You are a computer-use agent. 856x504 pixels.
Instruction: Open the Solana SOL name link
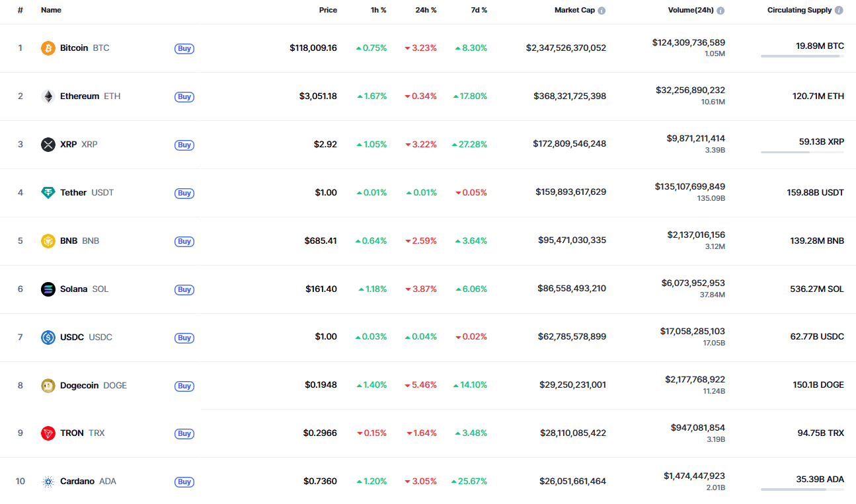tap(85, 289)
